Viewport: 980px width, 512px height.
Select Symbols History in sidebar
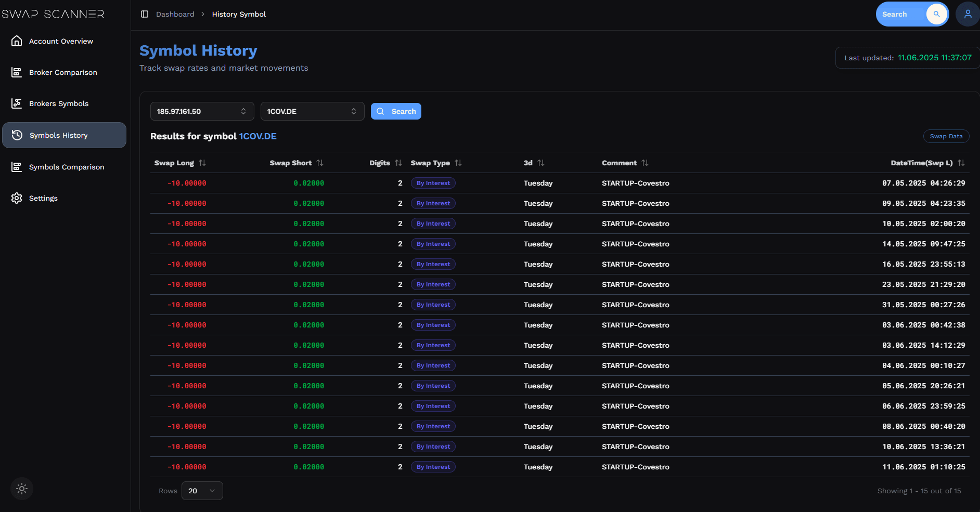pos(64,135)
